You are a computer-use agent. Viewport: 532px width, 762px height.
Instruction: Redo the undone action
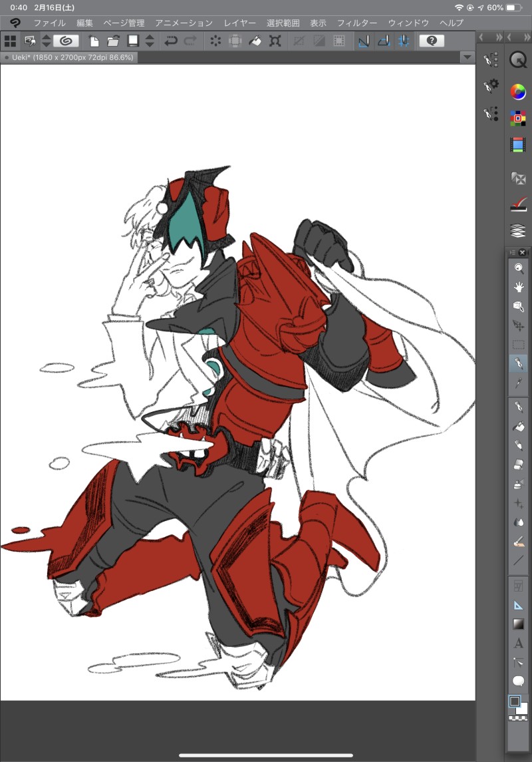190,41
